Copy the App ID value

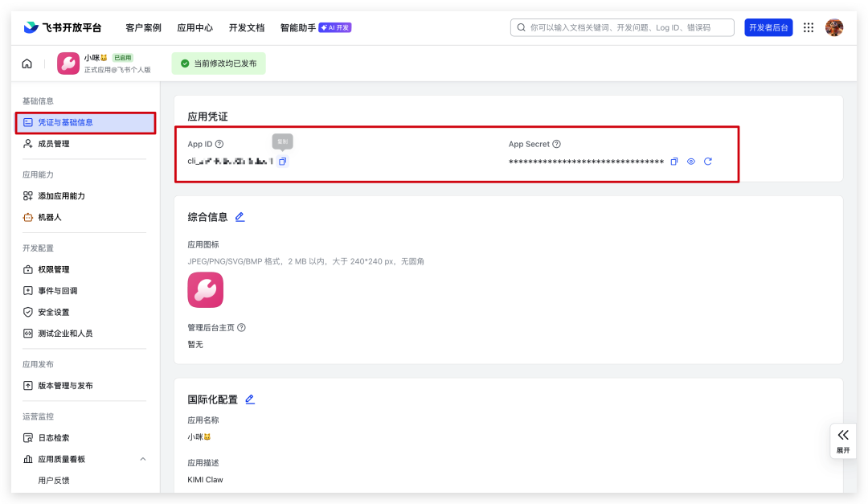(282, 162)
